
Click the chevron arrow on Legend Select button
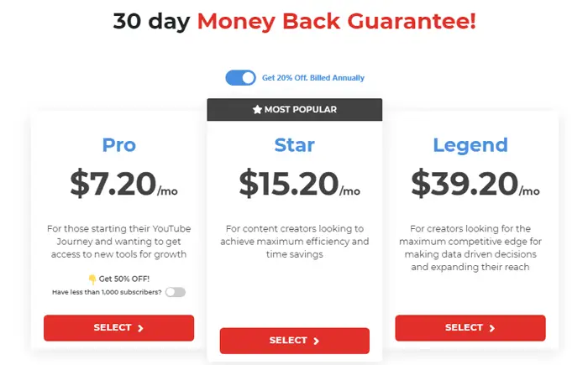(x=492, y=328)
